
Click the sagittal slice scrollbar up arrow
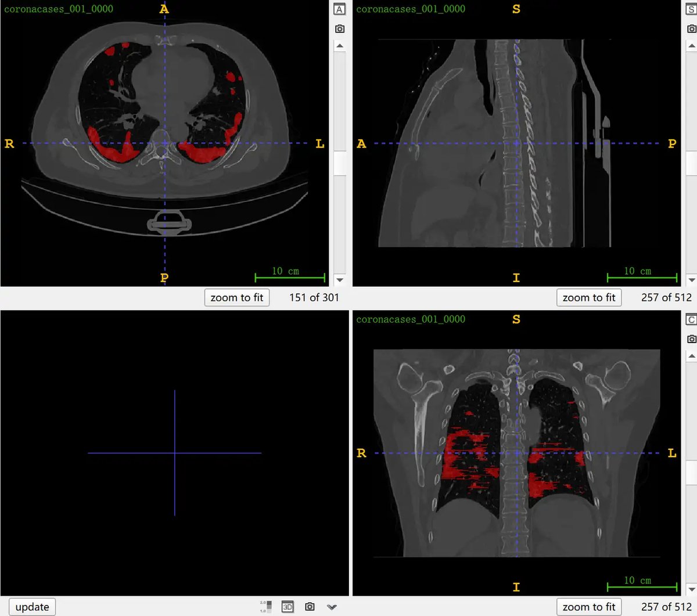(691, 45)
